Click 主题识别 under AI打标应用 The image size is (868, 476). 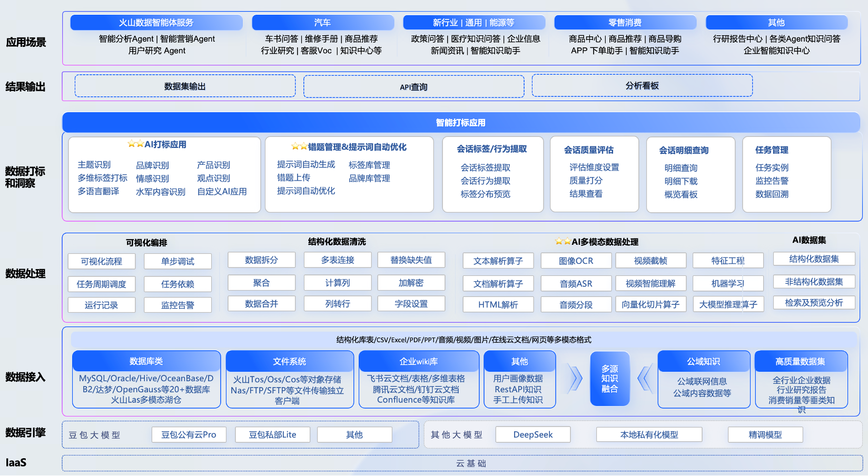94,165
